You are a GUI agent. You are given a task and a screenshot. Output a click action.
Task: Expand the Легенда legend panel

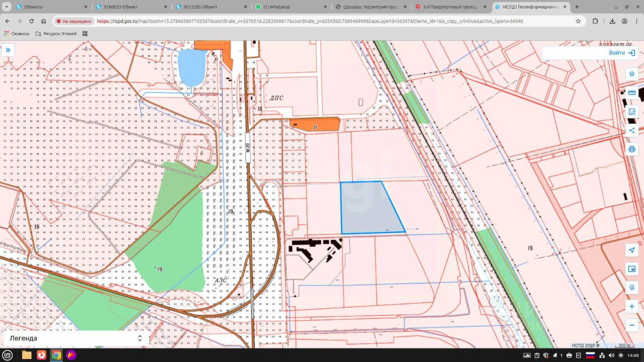tap(75, 338)
